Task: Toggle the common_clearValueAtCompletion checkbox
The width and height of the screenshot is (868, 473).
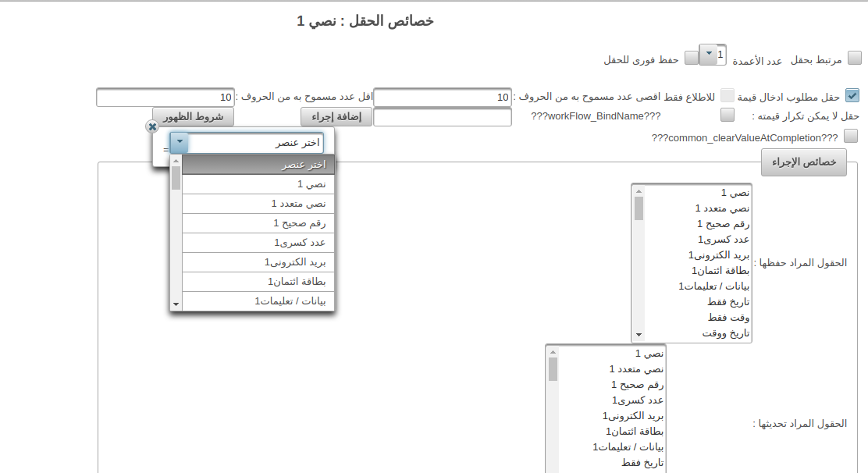Action: pos(851,136)
